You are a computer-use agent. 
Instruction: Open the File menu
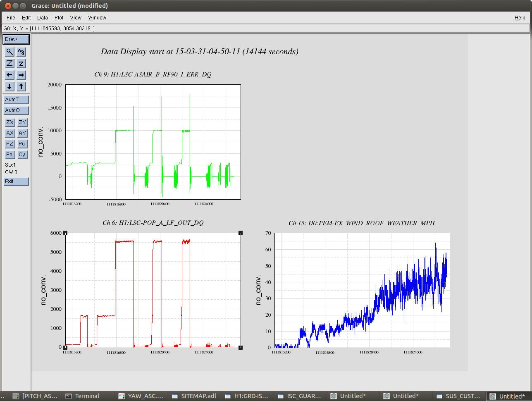(11, 18)
